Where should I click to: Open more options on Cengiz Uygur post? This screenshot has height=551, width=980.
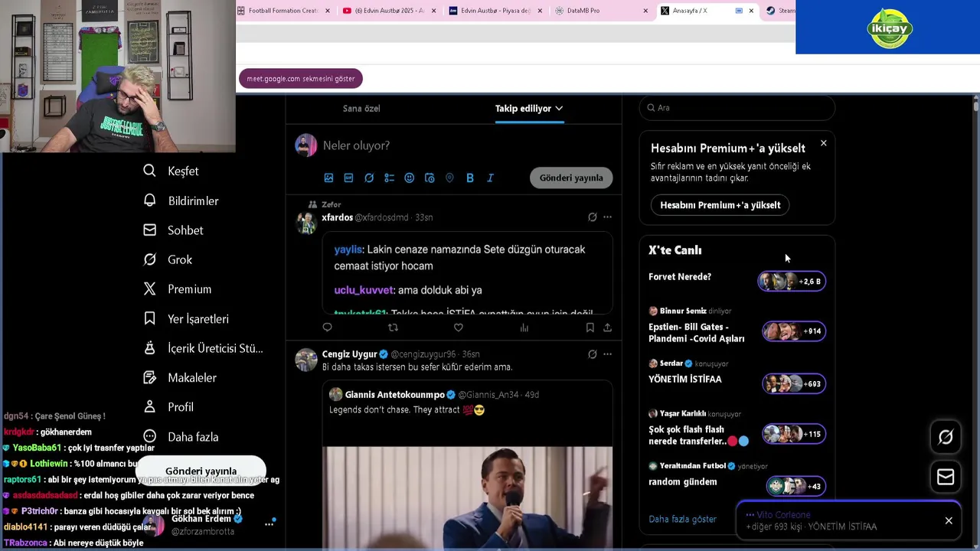tap(607, 354)
